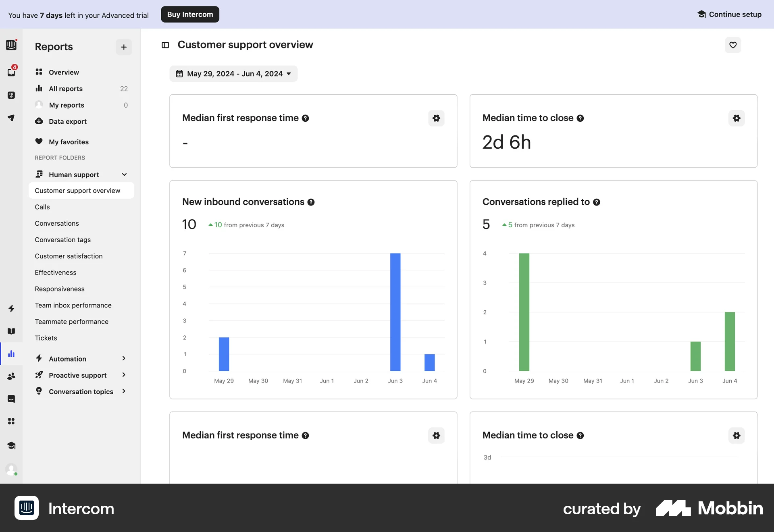The width and height of the screenshot is (774, 532).
Task: Open the date range picker May 29 - Jun 4
Action: point(234,74)
